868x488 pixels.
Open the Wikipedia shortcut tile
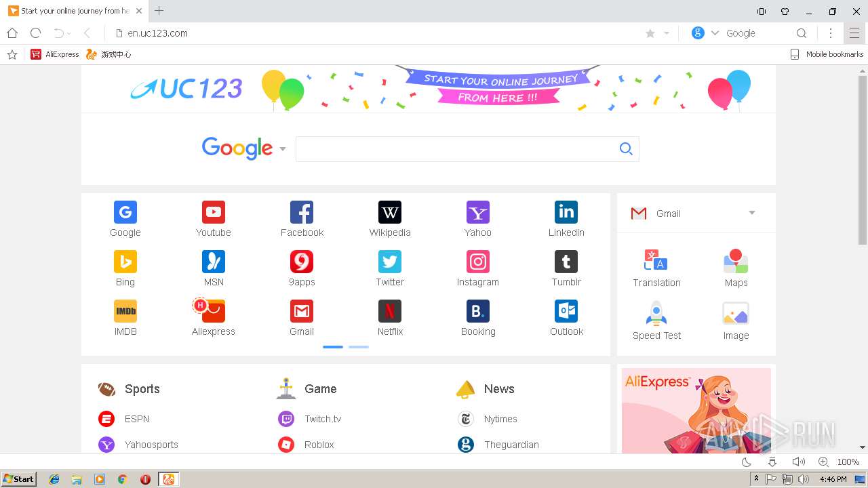390,219
